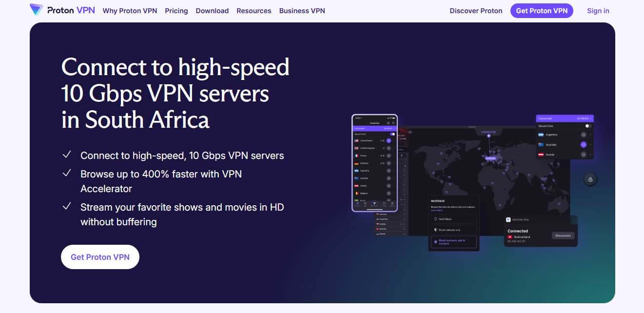The image size is (644, 313).
Task: Click the Disconnect button on the Connected card
Action: click(563, 235)
